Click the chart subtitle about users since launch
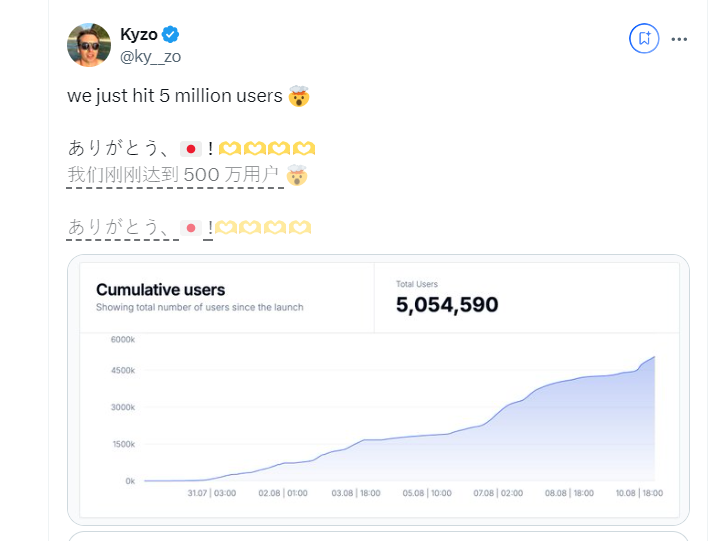The image size is (717, 541). click(x=199, y=307)
